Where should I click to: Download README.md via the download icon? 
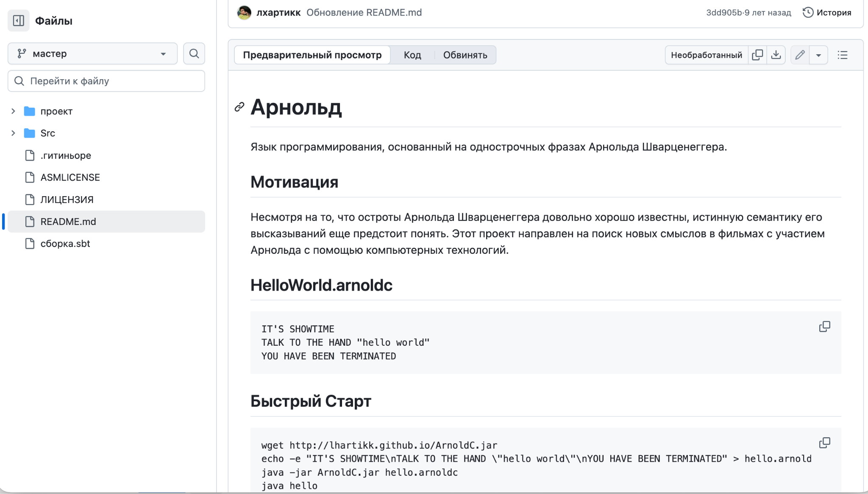coord(776,55)
